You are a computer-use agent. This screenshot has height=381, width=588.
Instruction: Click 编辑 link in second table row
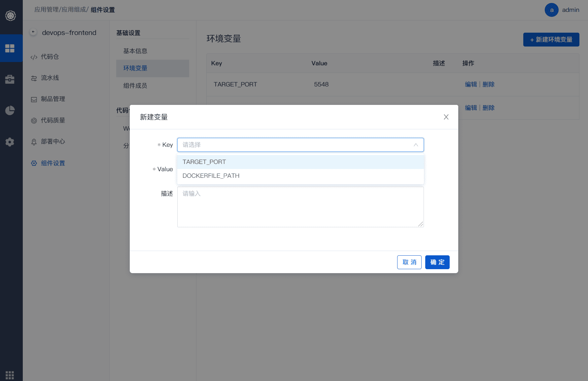[471, 108]
